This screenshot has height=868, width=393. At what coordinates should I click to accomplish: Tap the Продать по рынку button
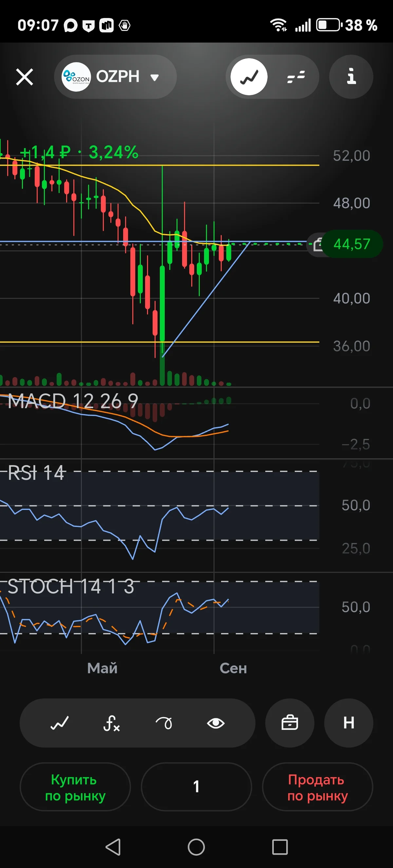317,787
